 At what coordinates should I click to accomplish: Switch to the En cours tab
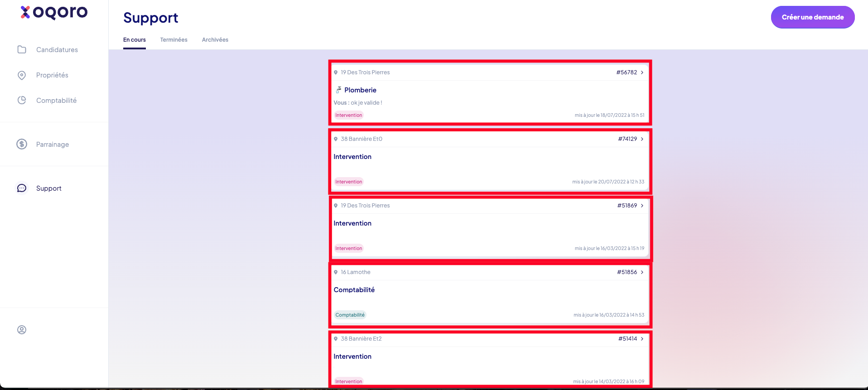coord(135,40)
